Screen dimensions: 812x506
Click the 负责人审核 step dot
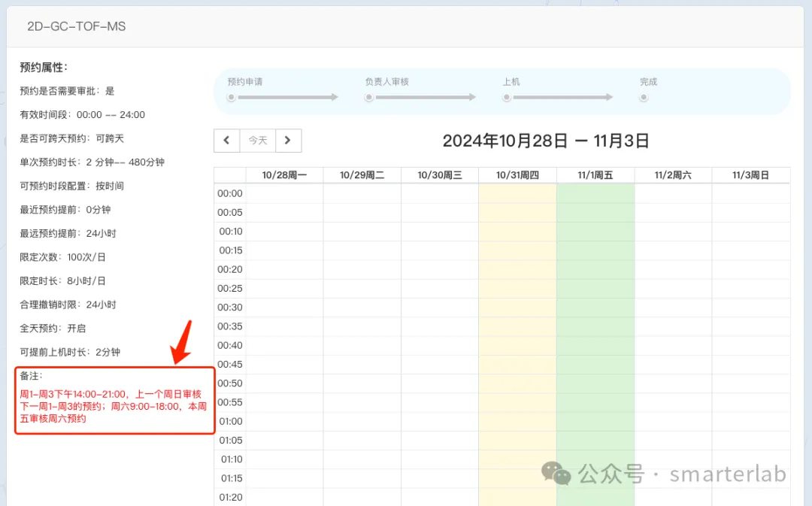(x=368, y=98)
